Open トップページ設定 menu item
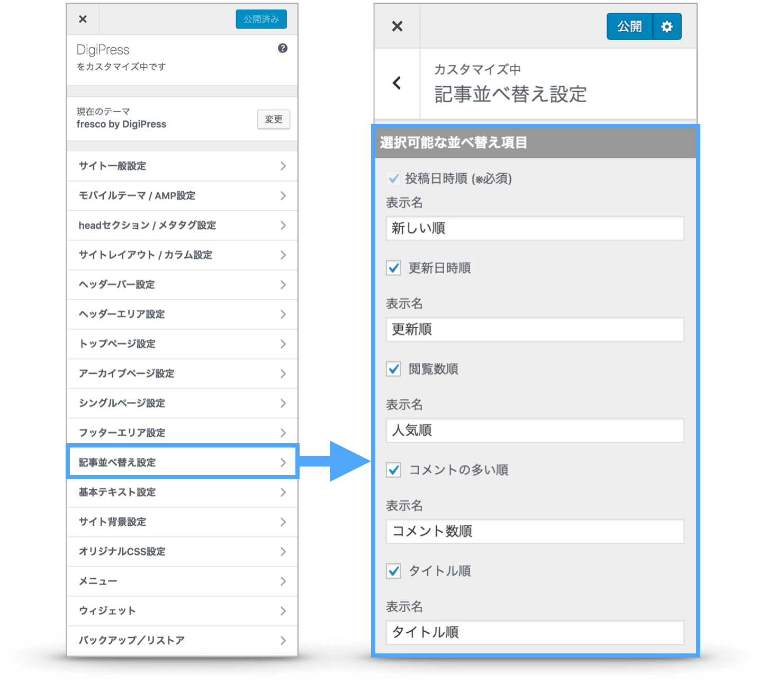This screenshot has height=700, width=758. tap(182, 344)
